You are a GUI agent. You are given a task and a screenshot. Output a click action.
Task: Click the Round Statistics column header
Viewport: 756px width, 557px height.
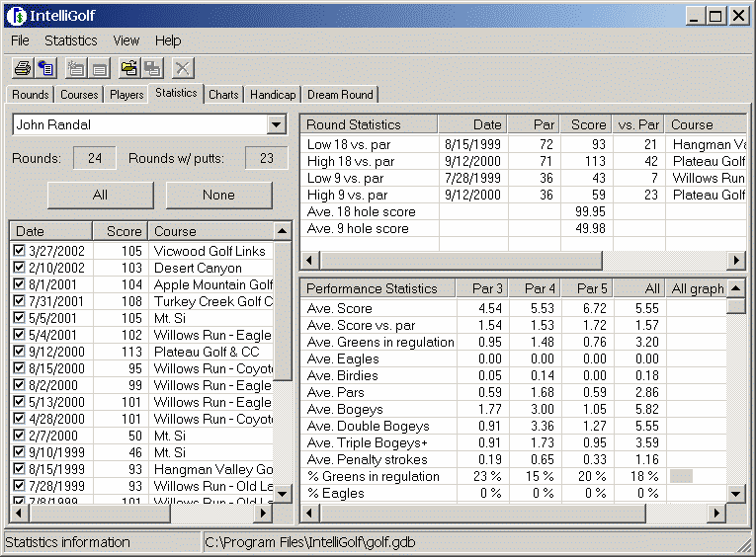pos(369,124)
